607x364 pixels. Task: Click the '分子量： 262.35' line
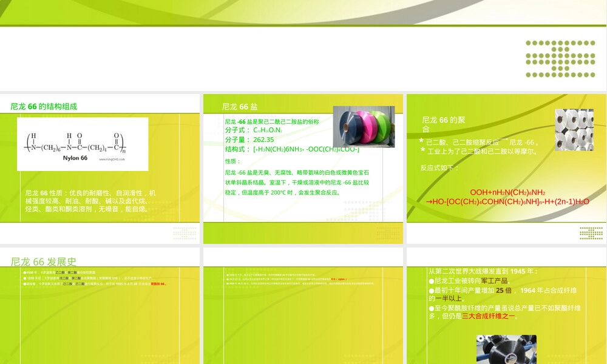coord(249,140)
